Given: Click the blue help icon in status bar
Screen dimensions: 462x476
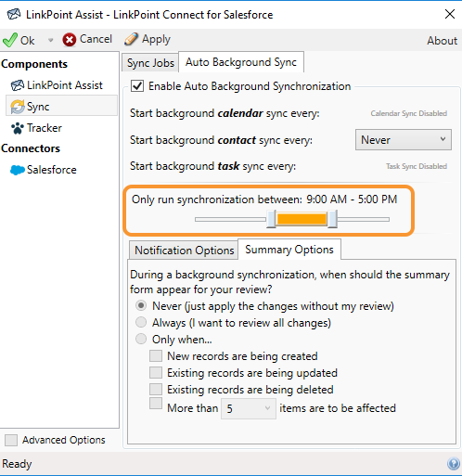Looking at the screenshot, I should coord(454,464).
